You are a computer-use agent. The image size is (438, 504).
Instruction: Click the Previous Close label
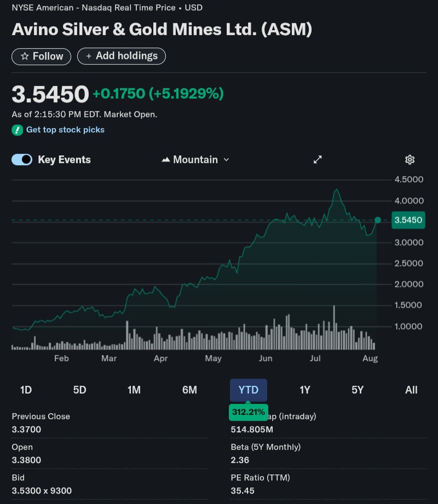pos(41,416)
